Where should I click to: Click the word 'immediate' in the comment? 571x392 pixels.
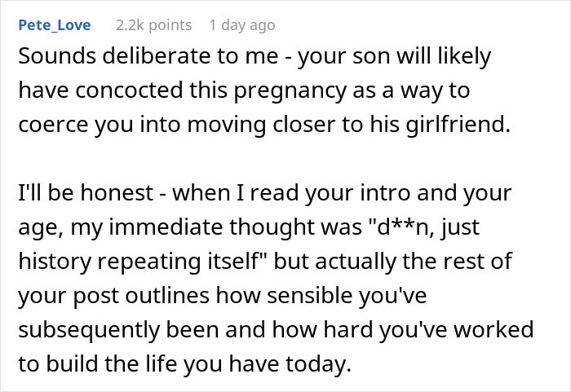point(166,227)
